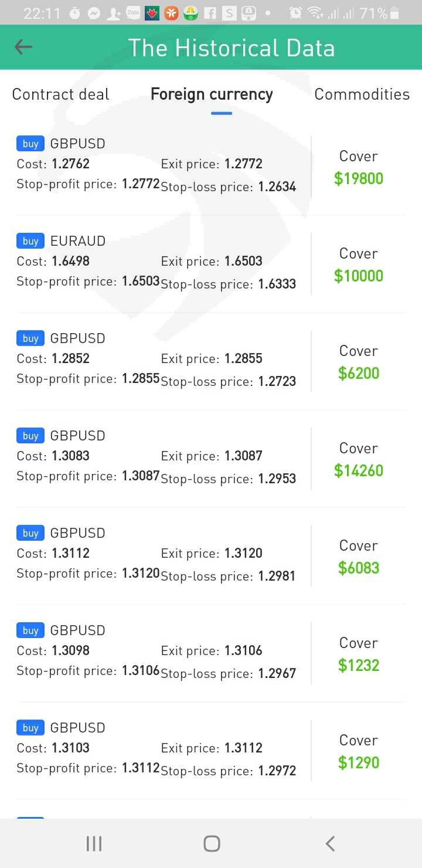Tap the Wi-Fi signal icon in status bar

(315, 13)
